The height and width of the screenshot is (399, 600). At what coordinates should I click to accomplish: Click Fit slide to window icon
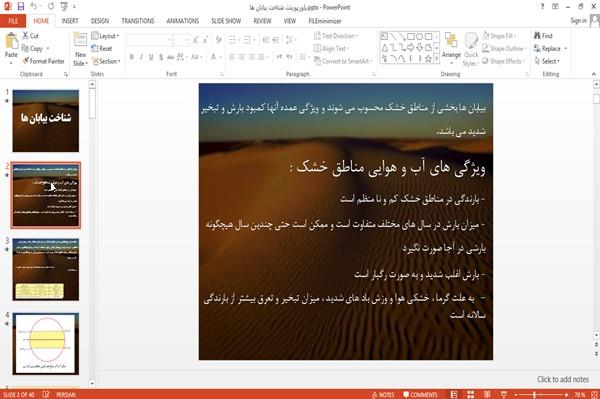click(594, 394)
